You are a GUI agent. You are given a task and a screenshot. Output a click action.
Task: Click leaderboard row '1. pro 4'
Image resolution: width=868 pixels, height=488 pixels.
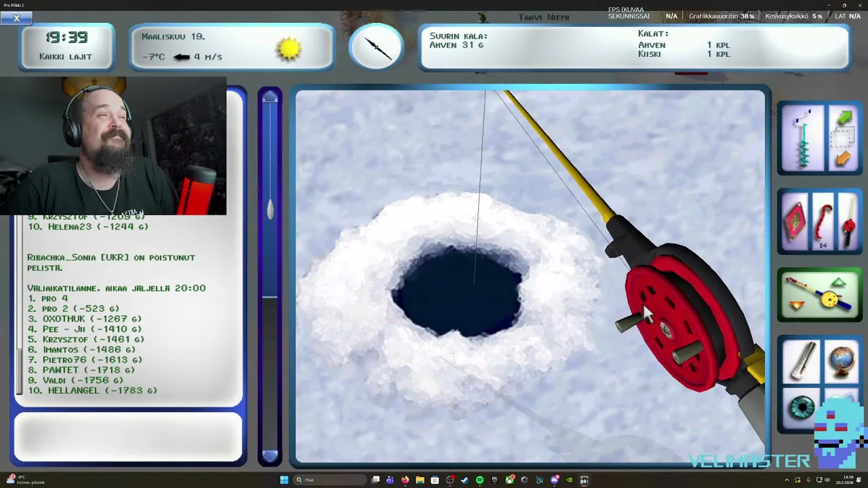click(x=47, y=298)
